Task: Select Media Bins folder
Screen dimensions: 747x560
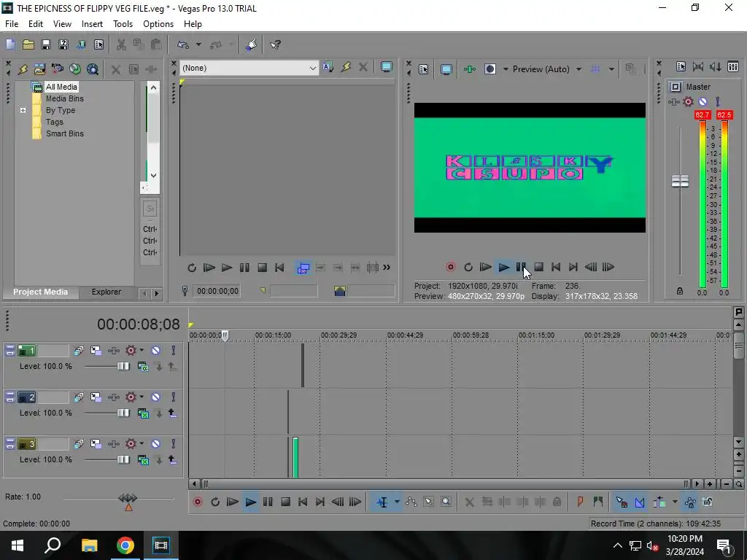Action: pyautogui.click(x=65, y=98)
